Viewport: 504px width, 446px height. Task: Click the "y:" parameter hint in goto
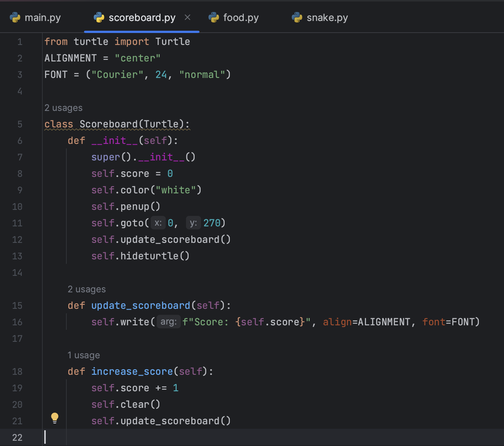[193, 223]
